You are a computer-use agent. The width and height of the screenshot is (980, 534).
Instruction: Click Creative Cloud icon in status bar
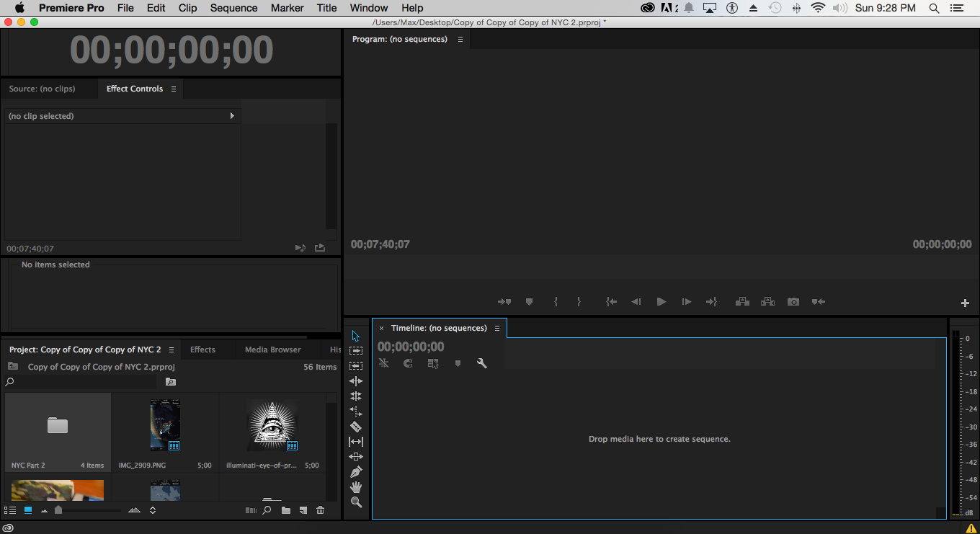point(8,528)
